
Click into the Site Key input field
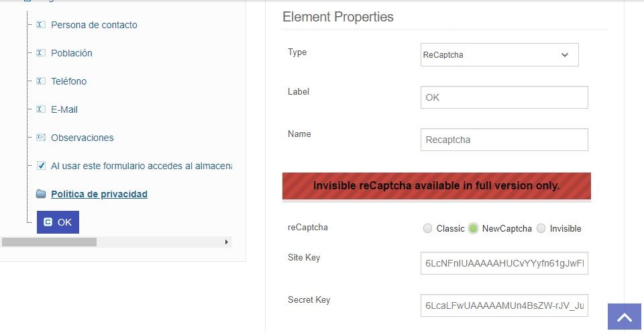tap(504, 263)
